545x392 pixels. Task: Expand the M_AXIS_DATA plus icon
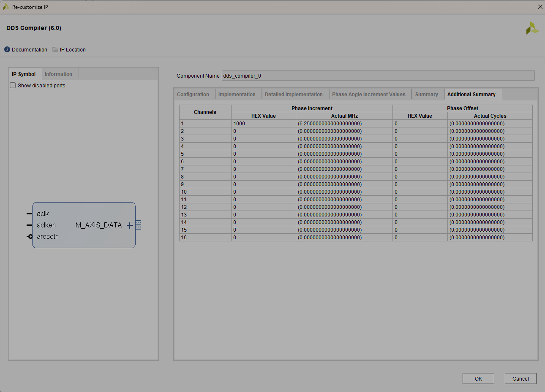point(130,225)
